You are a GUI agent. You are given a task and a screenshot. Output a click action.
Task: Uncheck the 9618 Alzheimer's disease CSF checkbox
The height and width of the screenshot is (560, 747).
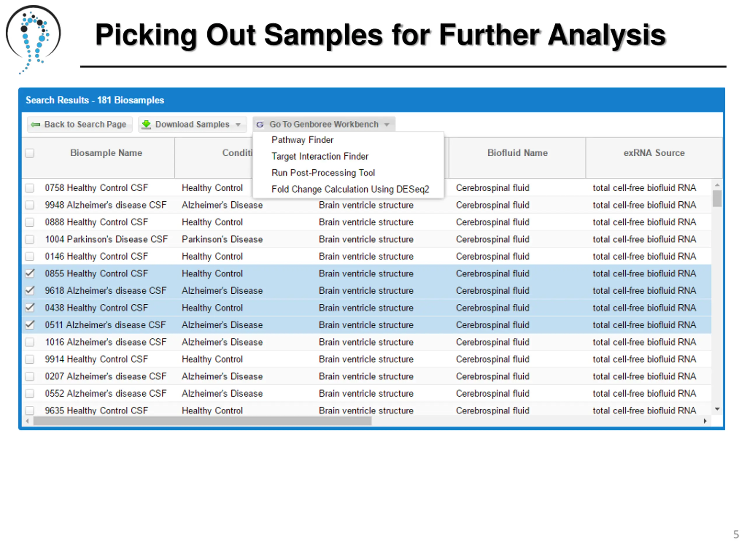point(30,290)
